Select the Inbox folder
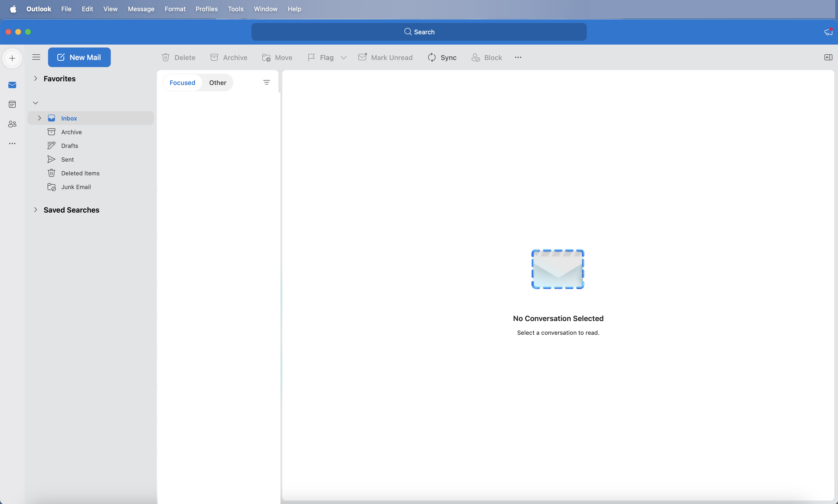This screenshot has height=504, width=838. point(90,118)
